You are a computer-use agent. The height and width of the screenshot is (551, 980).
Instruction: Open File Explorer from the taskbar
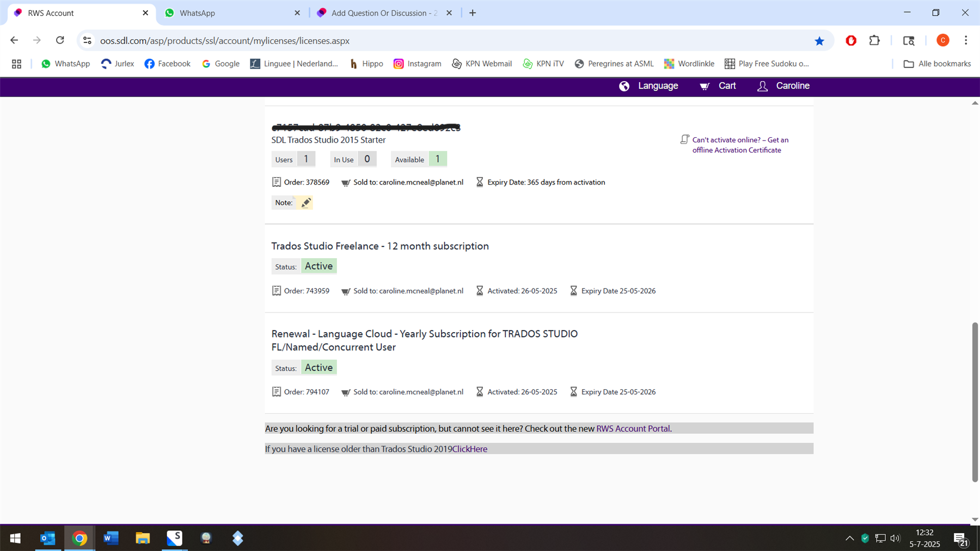tap(143, 538)
